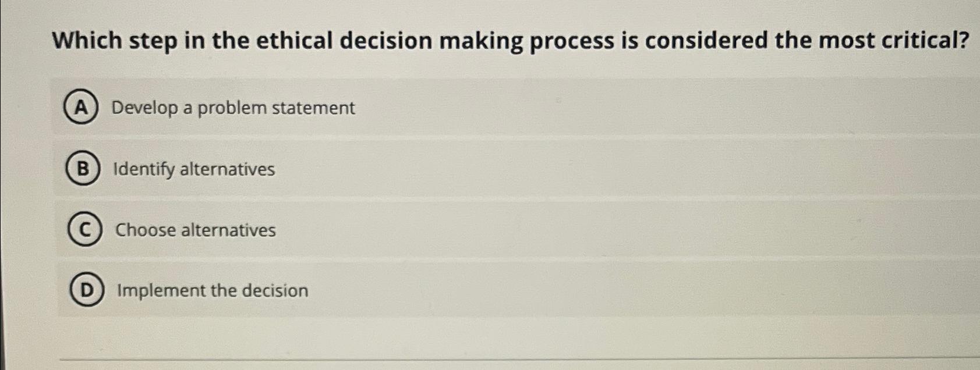The image size is (980, 370).
Task: Choose 'Choose alternatives' answer
Action: click(x=196, y=230)
